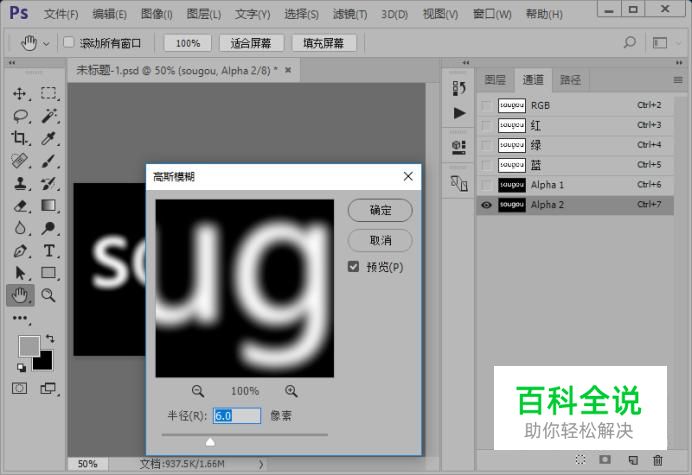Open the search magnifier in options bar

point(630,42)
